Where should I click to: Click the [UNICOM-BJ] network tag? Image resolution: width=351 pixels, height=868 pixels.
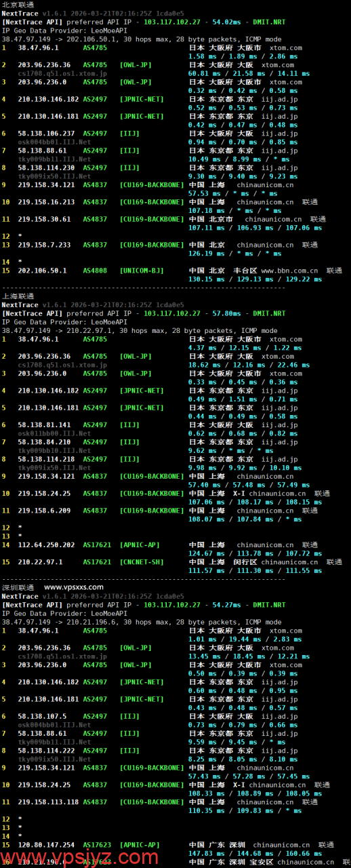(x=142, y=271)
